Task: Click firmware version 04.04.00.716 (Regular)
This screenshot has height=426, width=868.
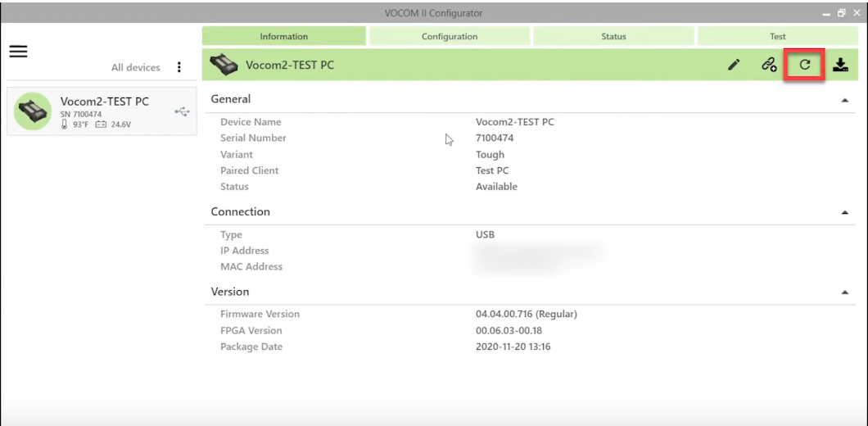Action: [x=527, y=314]
